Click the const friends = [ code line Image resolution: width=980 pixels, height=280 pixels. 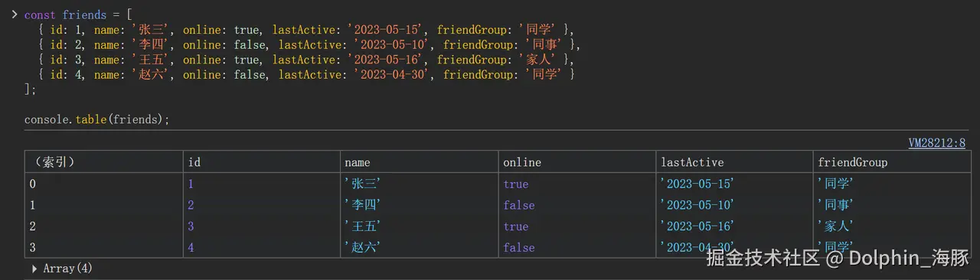78,15
